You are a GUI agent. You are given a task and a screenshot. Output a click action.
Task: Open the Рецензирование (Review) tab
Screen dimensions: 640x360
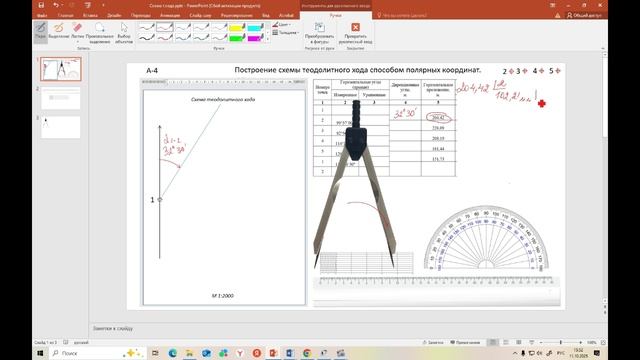point(237,16)
